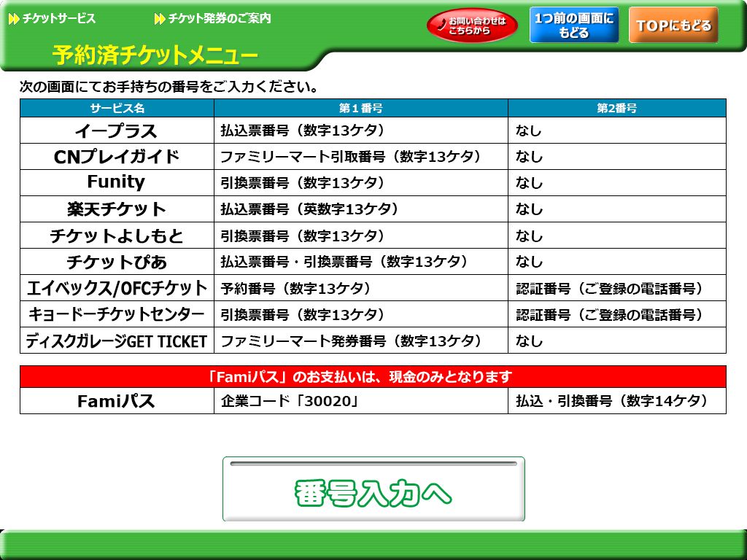The height and width of the screenshot is (560, 747).
Task: Select the チケットよしもと row
Action: point(117,236)
